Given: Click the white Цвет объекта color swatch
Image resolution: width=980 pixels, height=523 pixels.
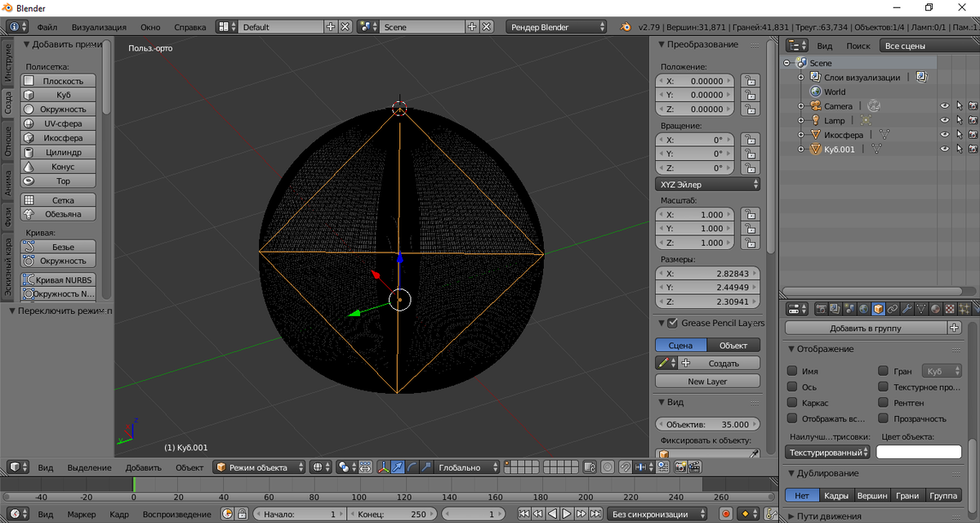Looking at the screenshot, I should coord(919,452).
